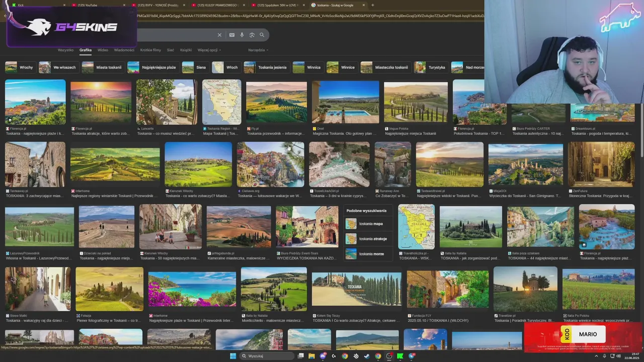The height and width of the screenshot is (362, 644).
Task: Switch to the Spędziłem 50H tab
Action: [x=278, y=5]
